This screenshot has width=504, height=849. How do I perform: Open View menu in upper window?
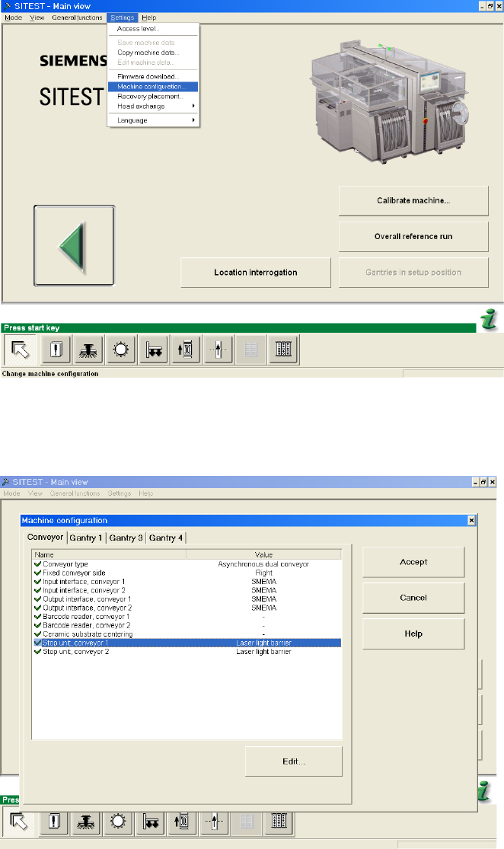[x=37, y=18]
